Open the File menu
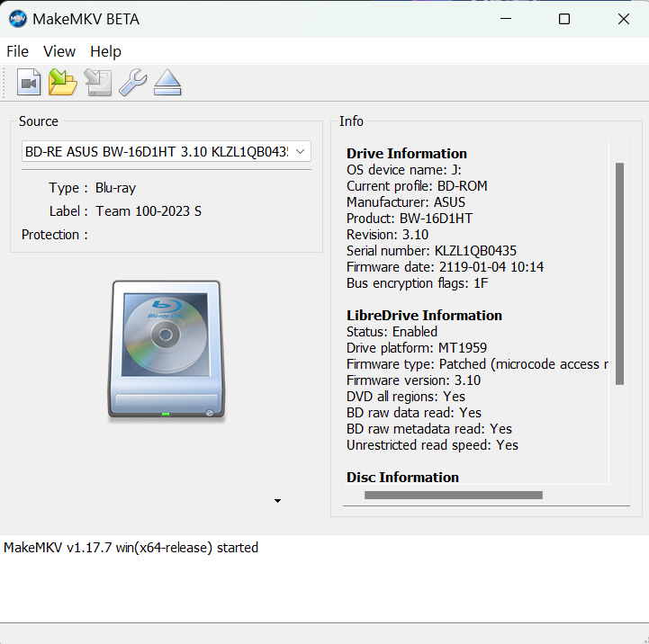The height and width of the screenshot is (644, 649). pyautogui.click(x=17, y=51)
